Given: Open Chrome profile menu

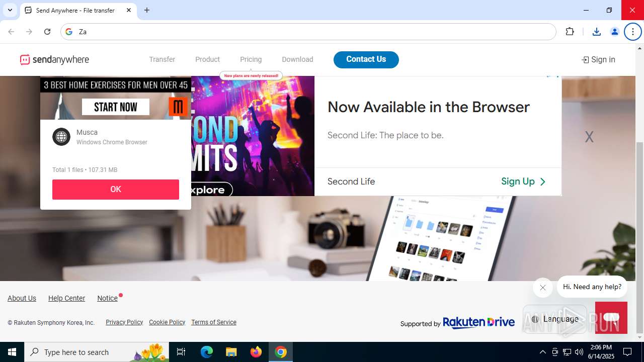Looking at the screenshot, I should click(x=614, y=32).
